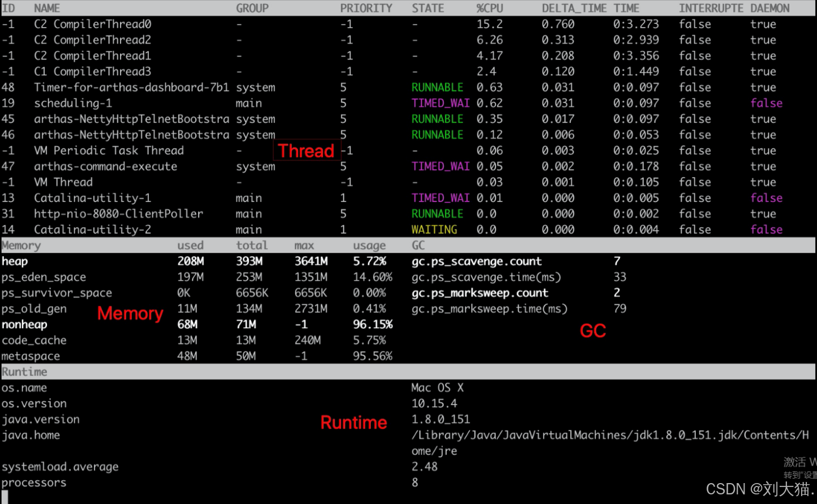
Task: Click the Mac OS X value
Action: pyautogui.click(x=438, y=388)
